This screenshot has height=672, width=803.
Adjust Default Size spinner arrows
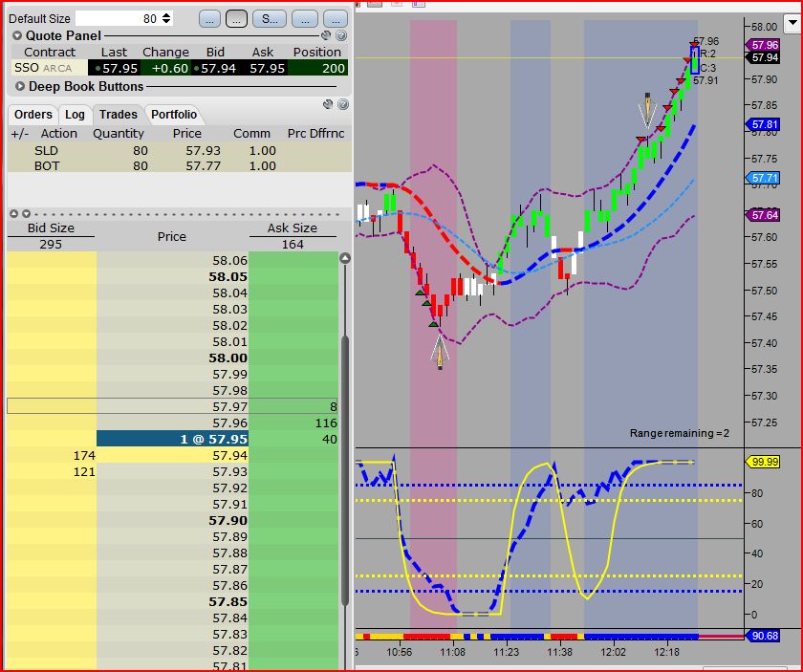coord(166,18)
